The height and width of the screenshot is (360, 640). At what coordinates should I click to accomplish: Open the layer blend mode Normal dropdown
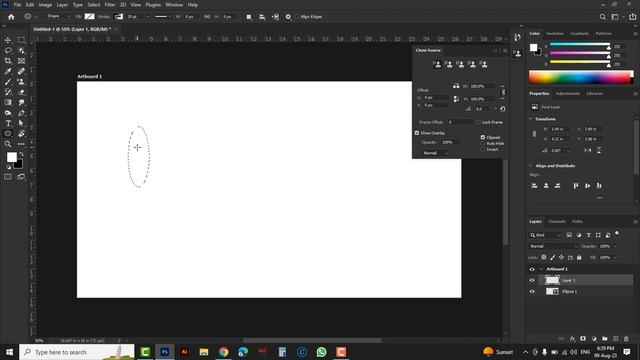[x=553, y=247]
